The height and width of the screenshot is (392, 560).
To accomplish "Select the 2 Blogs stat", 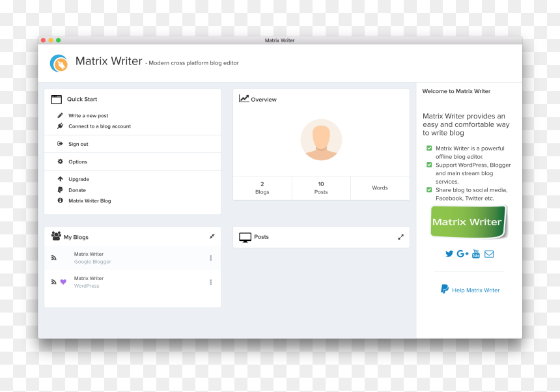I will click(262, 188).
